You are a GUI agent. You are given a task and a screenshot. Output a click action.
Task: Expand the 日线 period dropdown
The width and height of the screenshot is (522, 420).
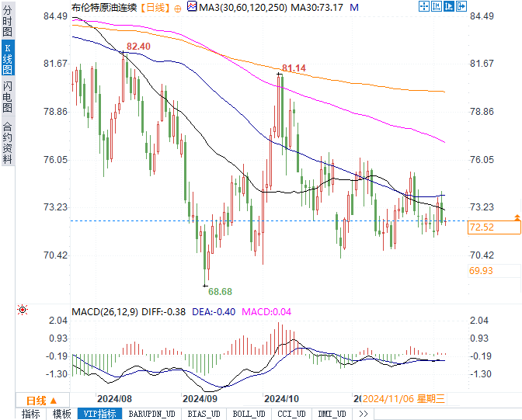point(42,401)
